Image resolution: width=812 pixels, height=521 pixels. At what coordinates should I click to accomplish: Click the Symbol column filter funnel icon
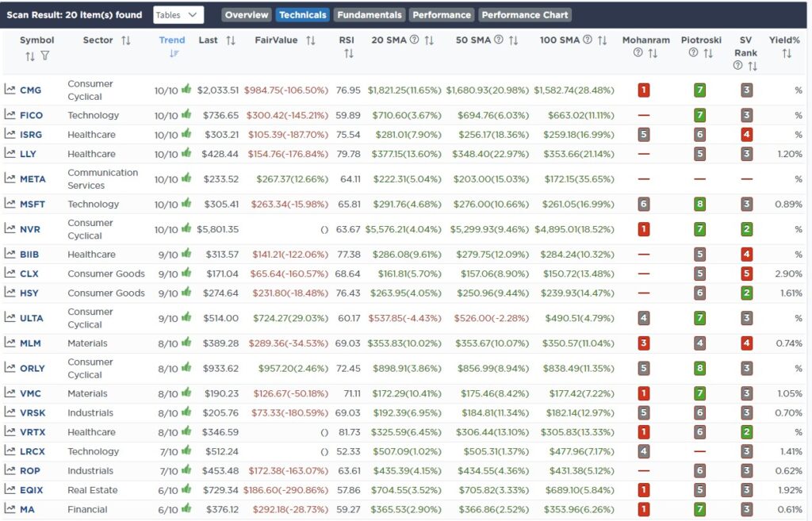click(x=45, y=56)
